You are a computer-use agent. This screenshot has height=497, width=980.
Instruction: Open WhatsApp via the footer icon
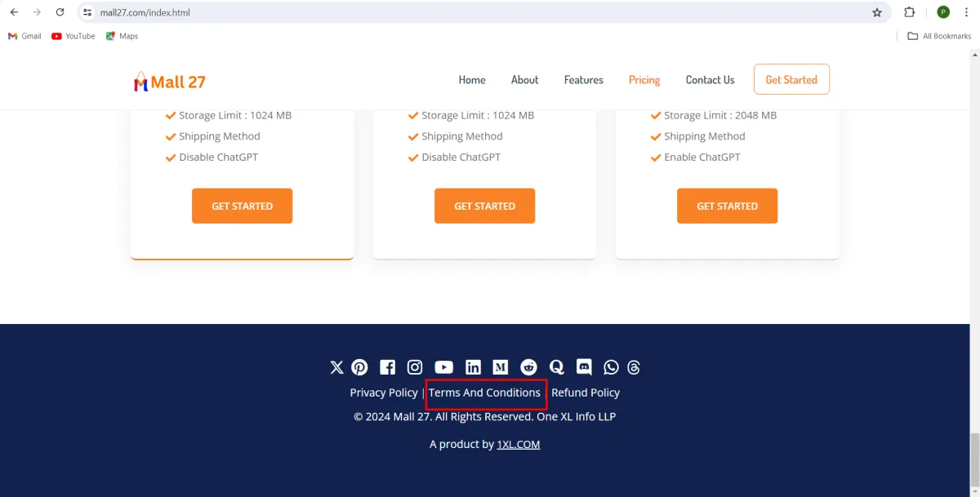[611, 367]
